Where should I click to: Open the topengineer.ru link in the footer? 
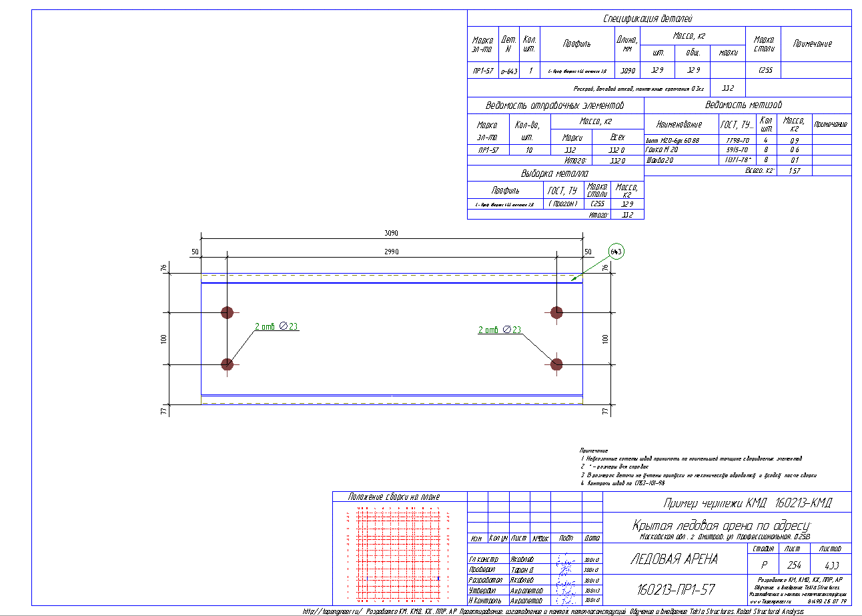(x=332, y=611)
